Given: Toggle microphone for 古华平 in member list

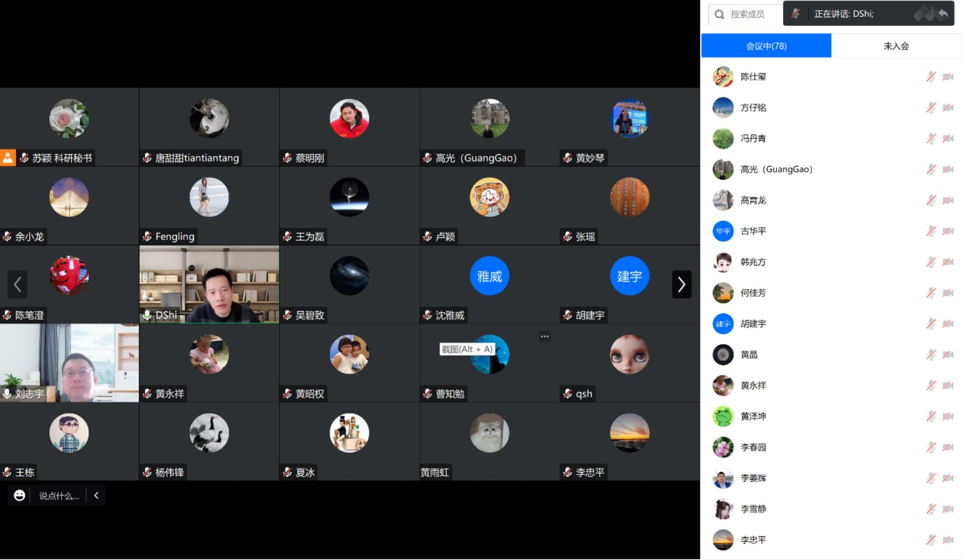Looking at the screenshot, I should click(x=931, y=231).
